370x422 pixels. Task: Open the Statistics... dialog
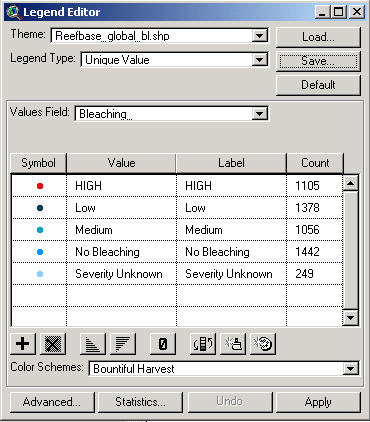click(x=140, y=402)
